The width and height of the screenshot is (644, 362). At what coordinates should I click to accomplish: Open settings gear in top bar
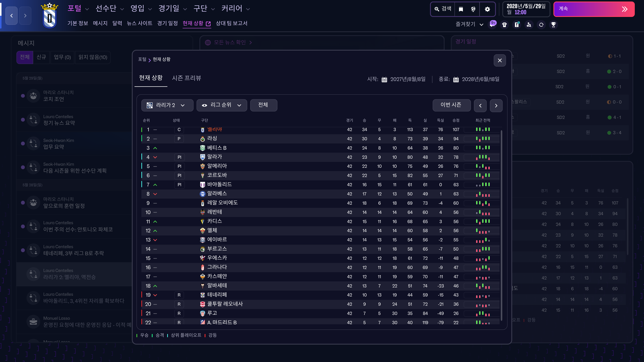[x=487, y=9]
